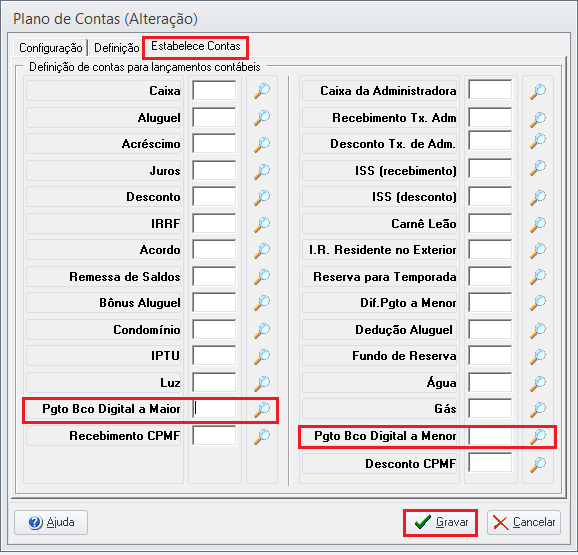This screenshot has width=578, height=555.
Task: Search account for IPTU
Action: [262, 356]
